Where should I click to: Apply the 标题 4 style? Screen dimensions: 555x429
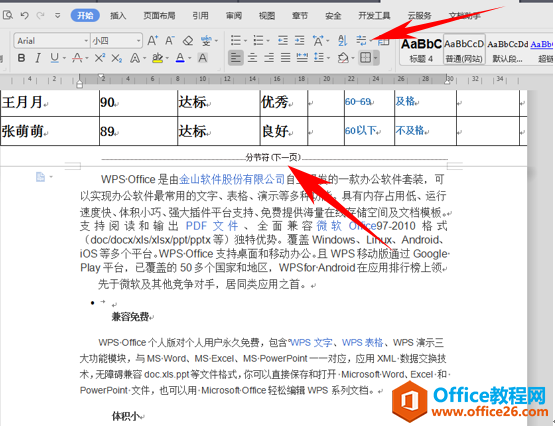click(x=421, y=50)
